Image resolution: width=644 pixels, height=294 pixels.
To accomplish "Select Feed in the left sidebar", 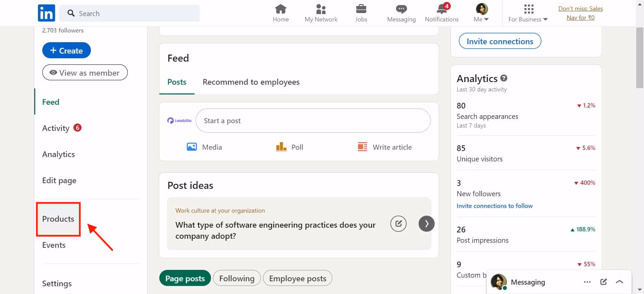I will 51,102.
